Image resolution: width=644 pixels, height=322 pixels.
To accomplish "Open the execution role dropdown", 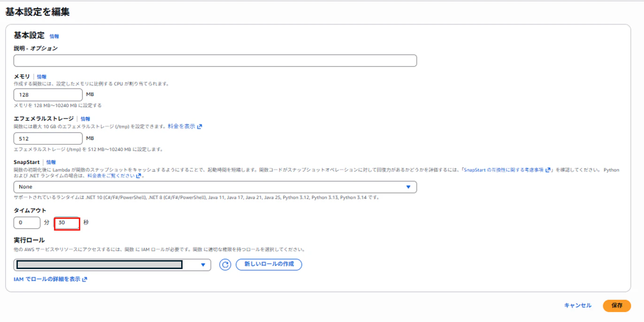I will (x=112, y=265).
